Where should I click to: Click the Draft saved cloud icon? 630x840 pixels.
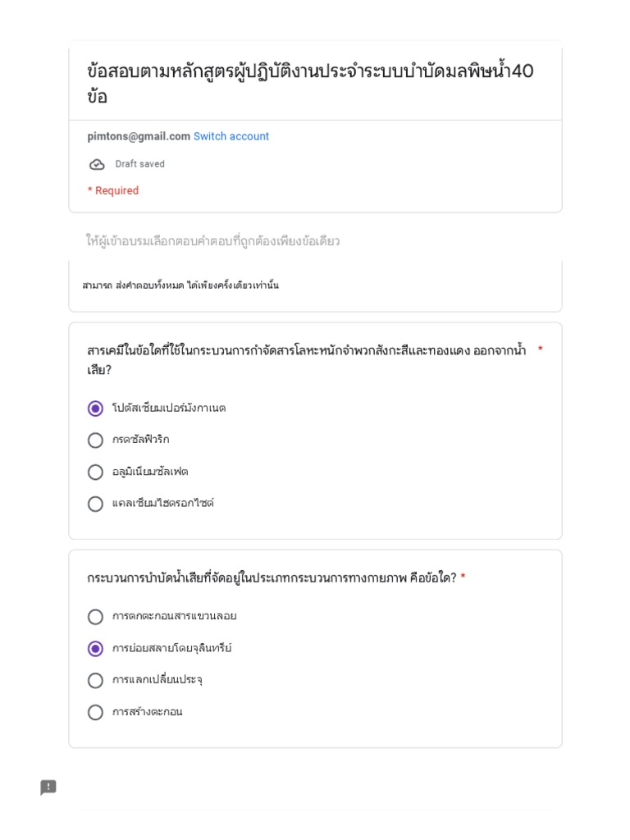click(97, 164)
